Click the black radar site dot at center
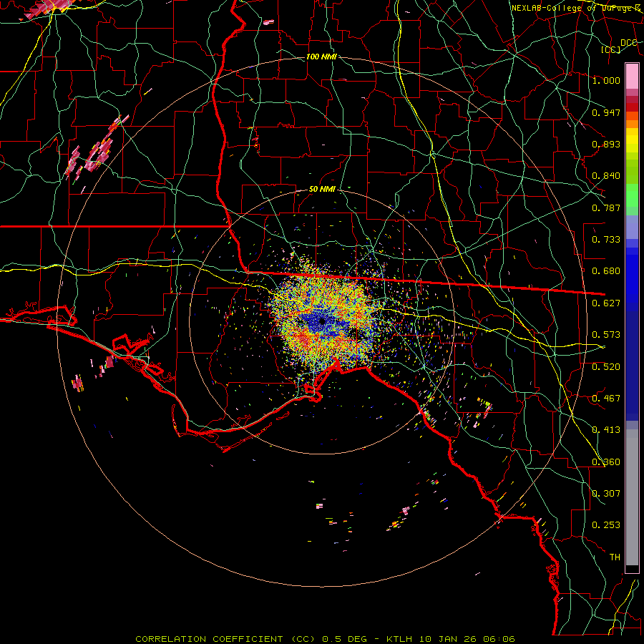 click(322, 321)
